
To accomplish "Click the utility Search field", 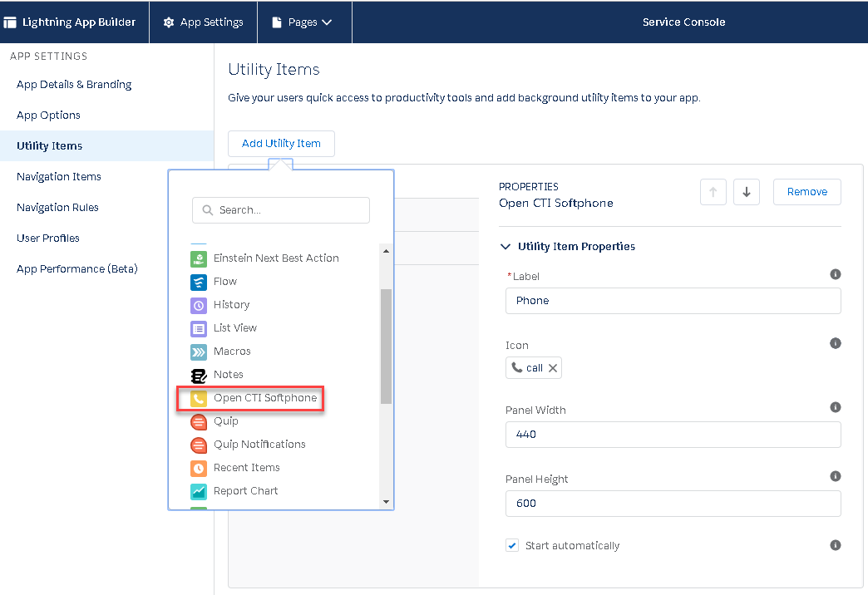I will tap(283, 210).
